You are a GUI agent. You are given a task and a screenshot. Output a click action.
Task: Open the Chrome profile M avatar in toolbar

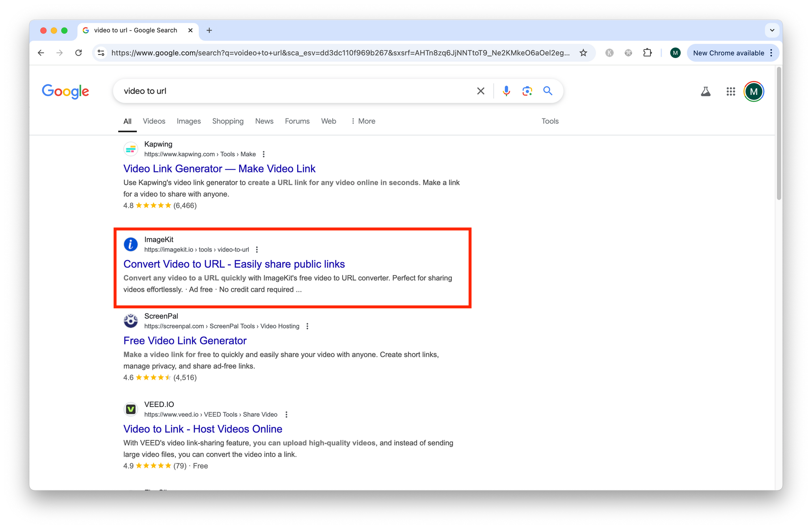(x=675, y=53)
